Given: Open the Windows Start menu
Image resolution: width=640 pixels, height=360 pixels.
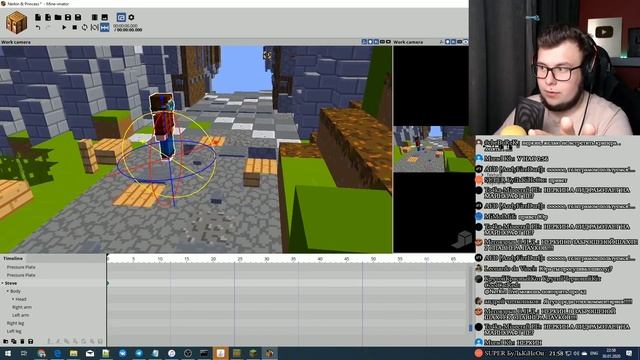Looking at the screenshot, I should (x=8, y=353).
